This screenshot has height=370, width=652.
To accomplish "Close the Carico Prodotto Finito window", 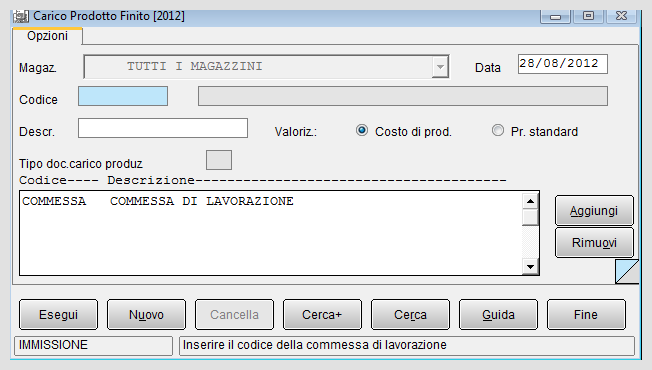I will [621, 17].
